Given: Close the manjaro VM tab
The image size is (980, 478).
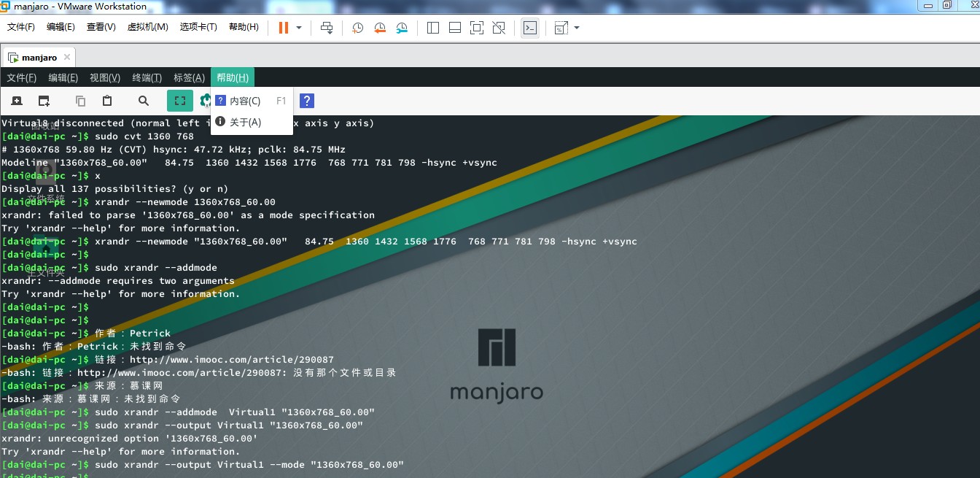Looking at the screenshot, I should point(66,57).
